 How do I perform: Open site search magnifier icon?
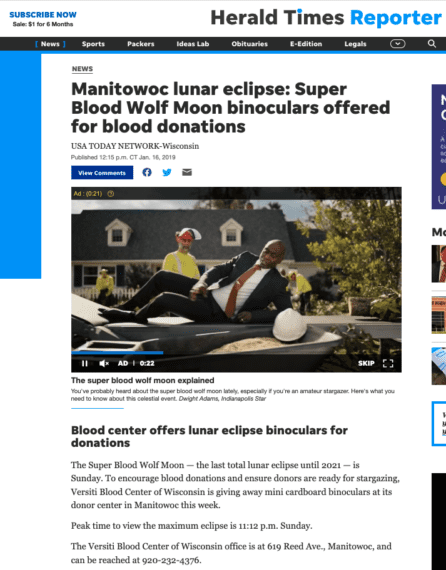(x=432, y=44)
